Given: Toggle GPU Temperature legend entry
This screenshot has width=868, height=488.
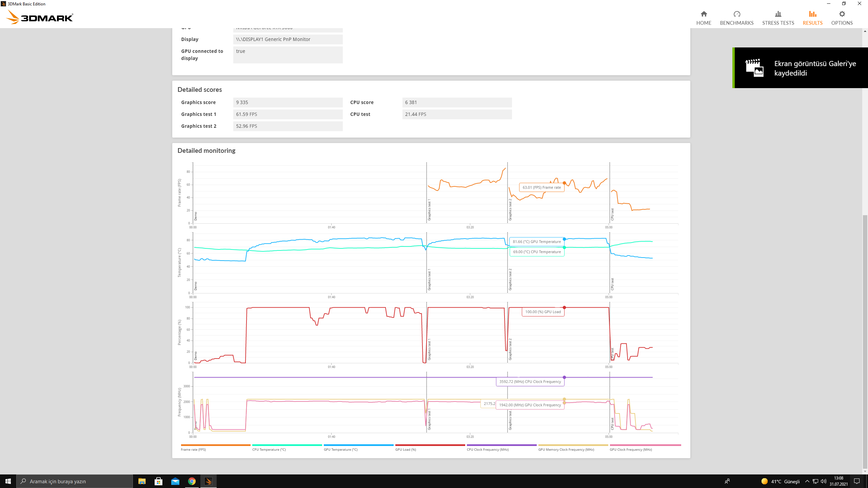Looking at the screenshot, I should (x=340, y=449).
